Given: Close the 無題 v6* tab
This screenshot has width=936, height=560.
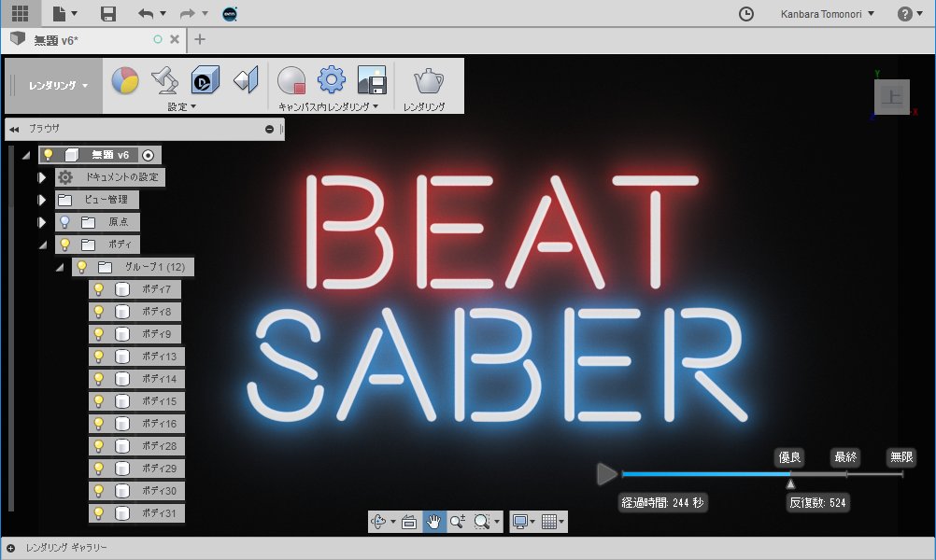Looking at the screenshot, I should pyautogui.click(x=175, y=39).
